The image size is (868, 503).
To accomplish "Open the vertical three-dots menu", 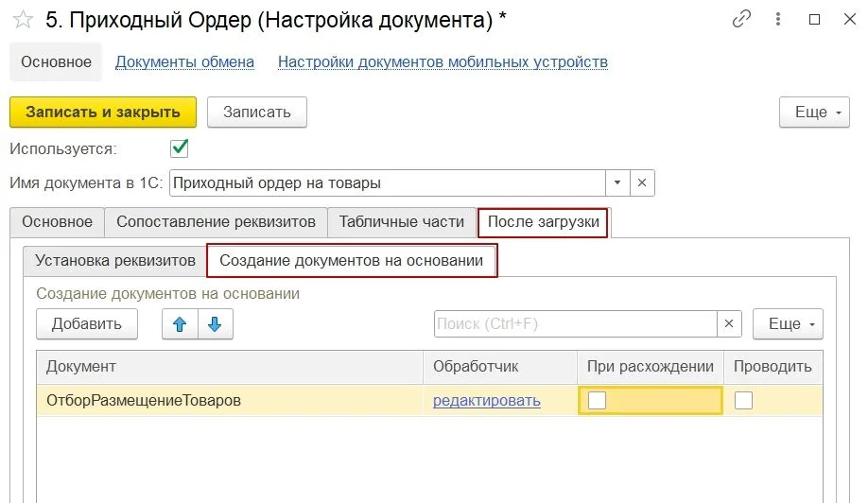I will pyautogui.click(x=779, y=19).
